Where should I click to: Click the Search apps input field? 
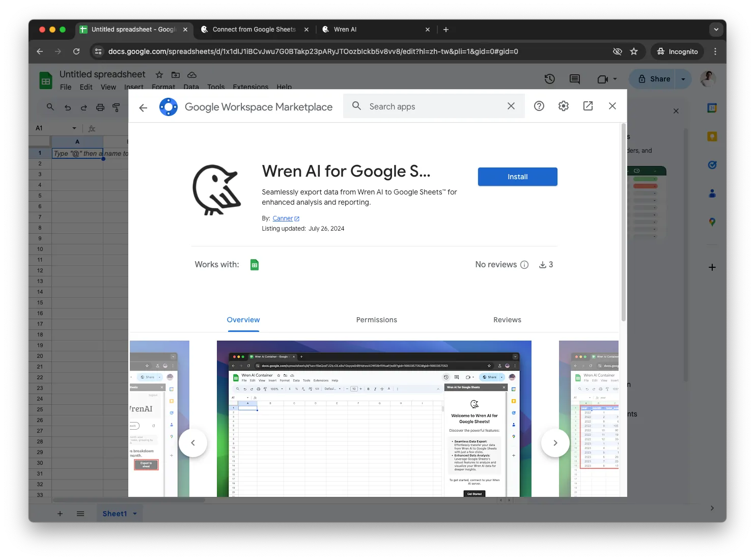pyautogui.click(x=434, y=106)
